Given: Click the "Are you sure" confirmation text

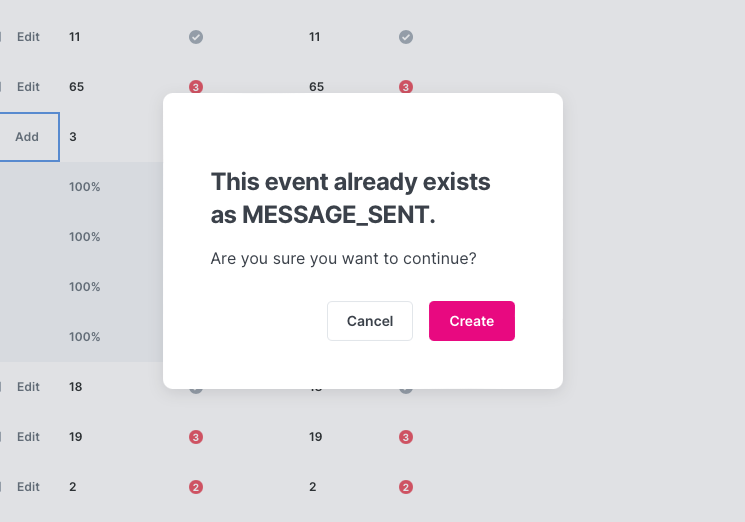Looking at the screenshot, I should click(x=343, y=258).
